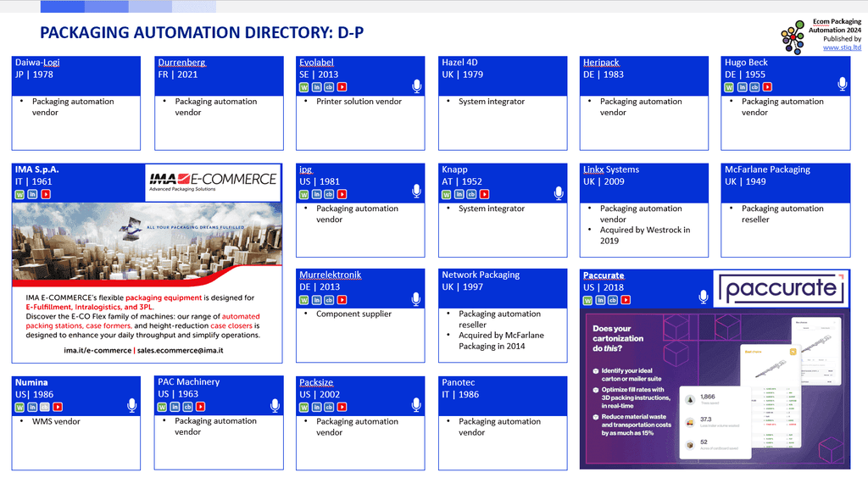
Task: Open the Heripack company link
Action: click(601, 63)
